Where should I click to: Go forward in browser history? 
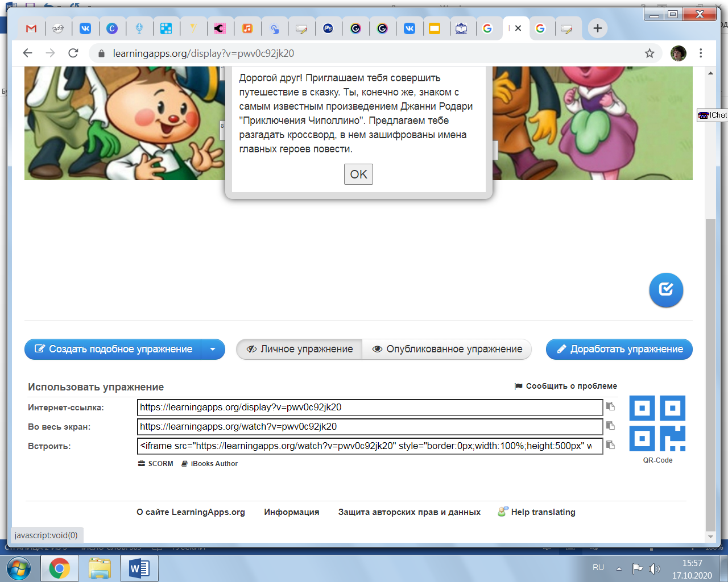50,53
